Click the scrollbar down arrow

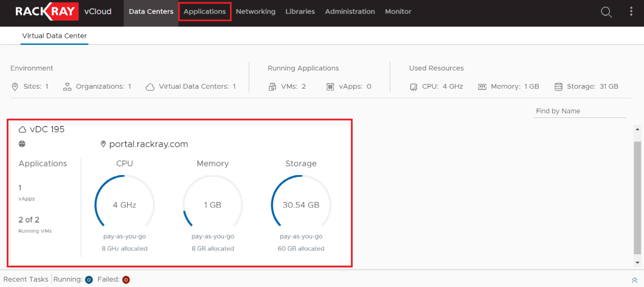tap(637, 262)
